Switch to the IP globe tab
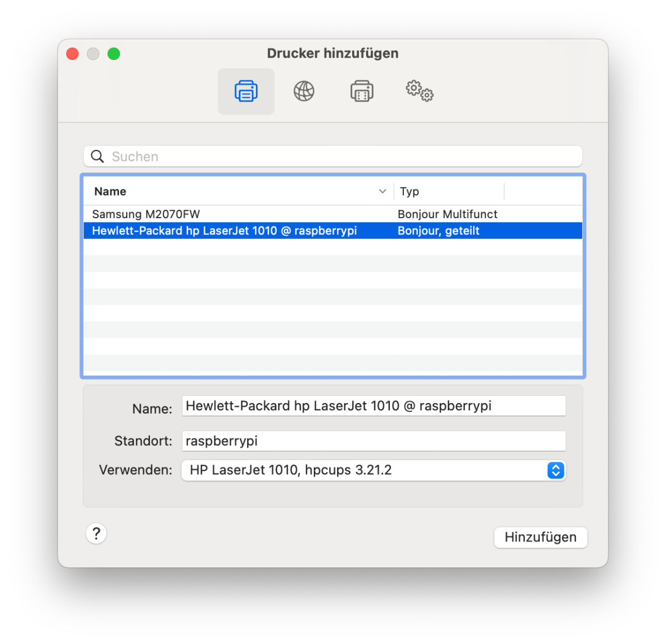666x644 pixels. pos(304,91)
